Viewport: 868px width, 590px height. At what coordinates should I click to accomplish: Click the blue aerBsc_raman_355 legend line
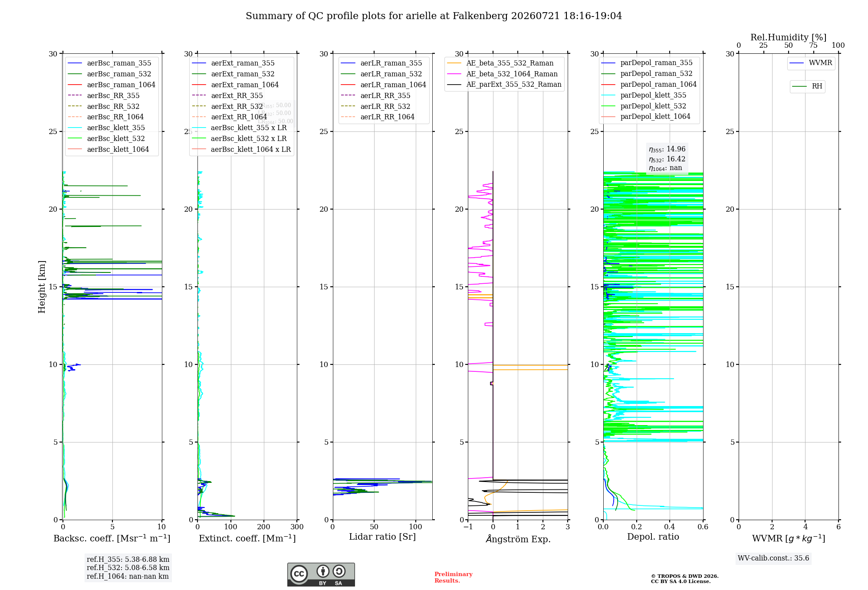pyautogui.click(x=75, y=63)
